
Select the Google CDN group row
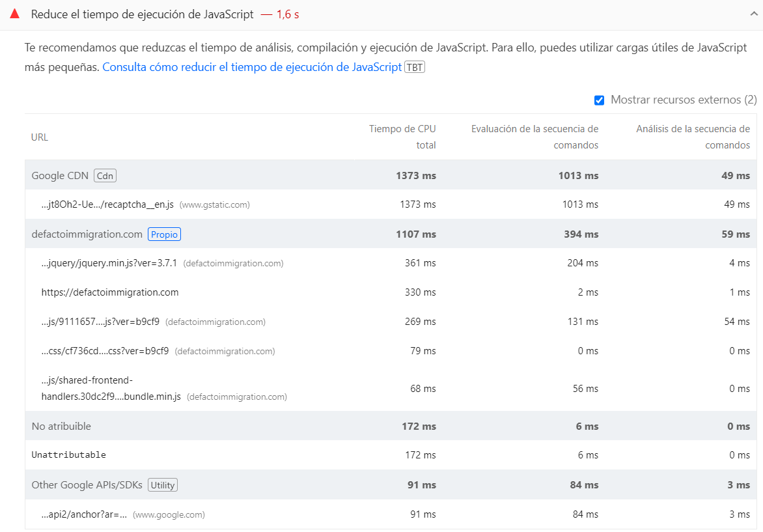pos(391,175)
